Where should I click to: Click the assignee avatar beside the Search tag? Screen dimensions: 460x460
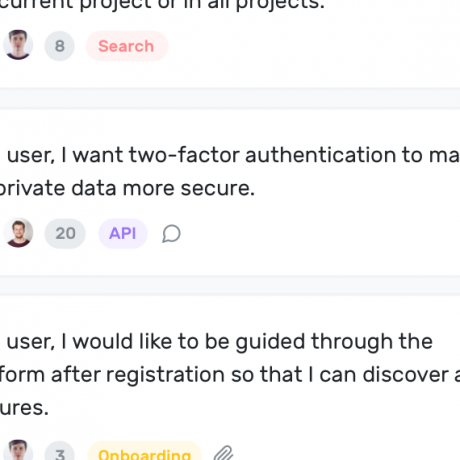click(x=18, y=45)
